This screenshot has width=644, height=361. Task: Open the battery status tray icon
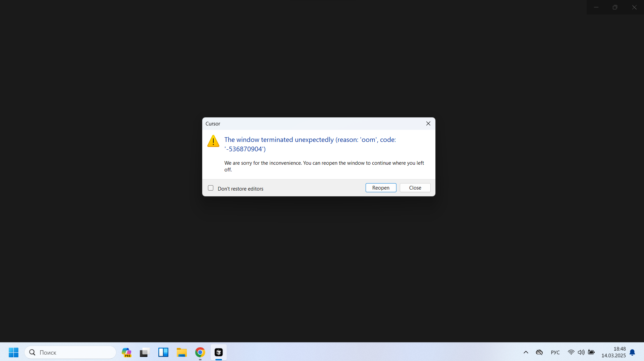tap(591, 352)
